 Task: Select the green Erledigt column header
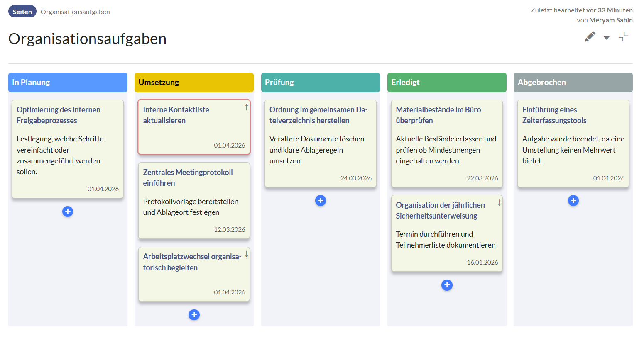[x=447, y=83]
